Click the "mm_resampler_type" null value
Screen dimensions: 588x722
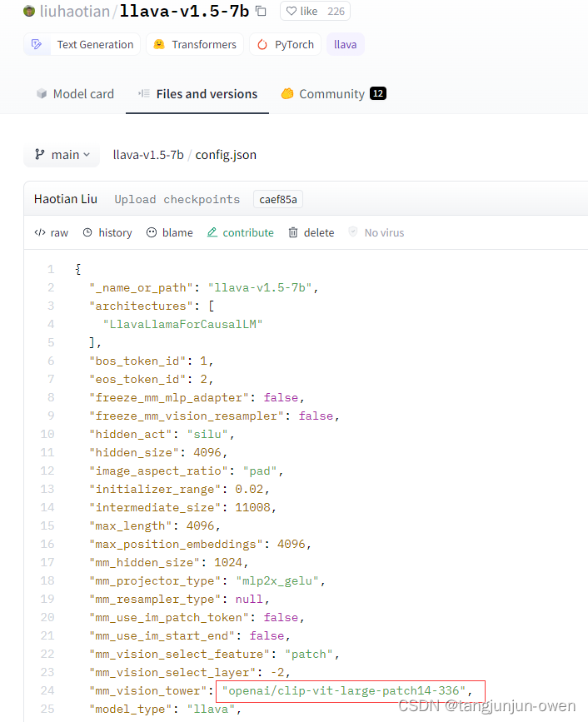(249, 599)
